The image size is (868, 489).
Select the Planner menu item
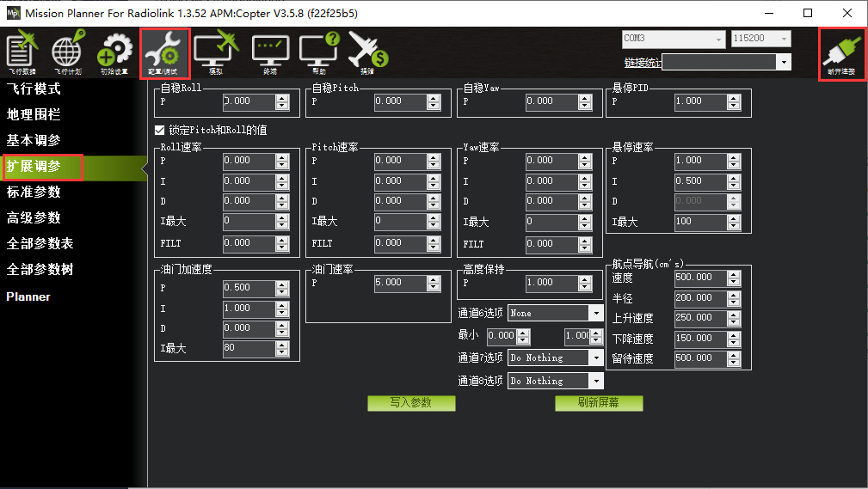tap(28, 297)
